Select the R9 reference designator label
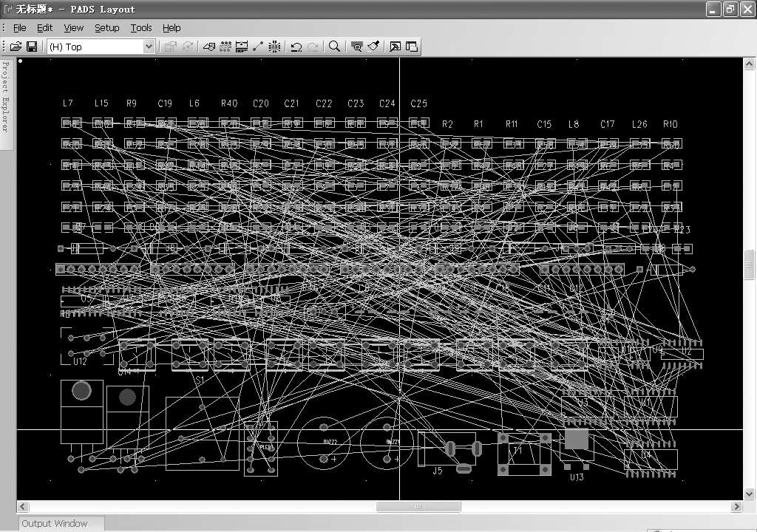This screenshot has height=532, width=757. (132, 103)
